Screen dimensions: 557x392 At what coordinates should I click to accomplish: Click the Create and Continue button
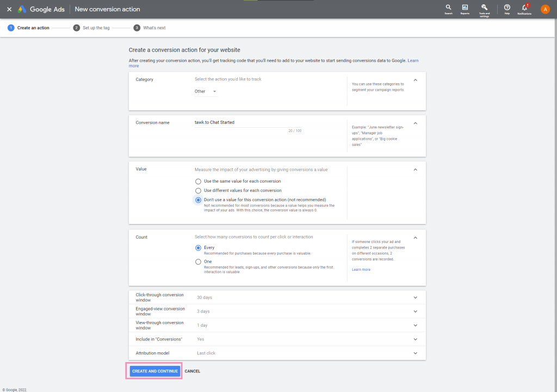click(x=155, y=371)
